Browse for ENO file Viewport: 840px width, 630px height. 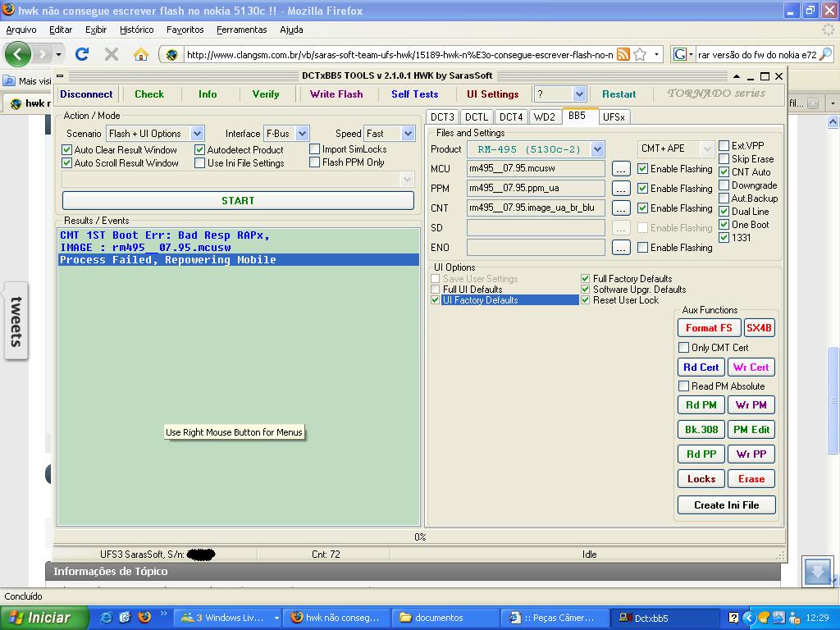point(620,248)
